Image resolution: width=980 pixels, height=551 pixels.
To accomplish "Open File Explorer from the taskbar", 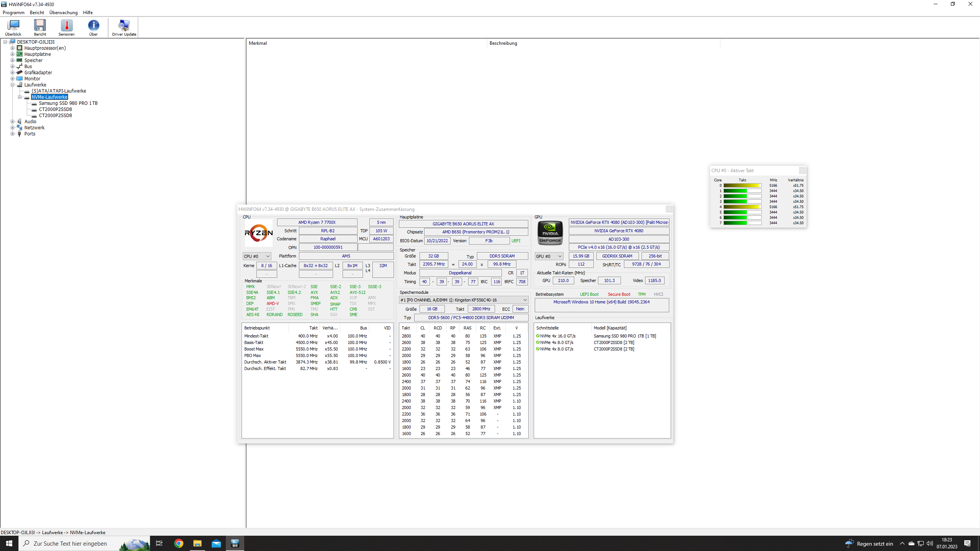I will pos(198,543).
